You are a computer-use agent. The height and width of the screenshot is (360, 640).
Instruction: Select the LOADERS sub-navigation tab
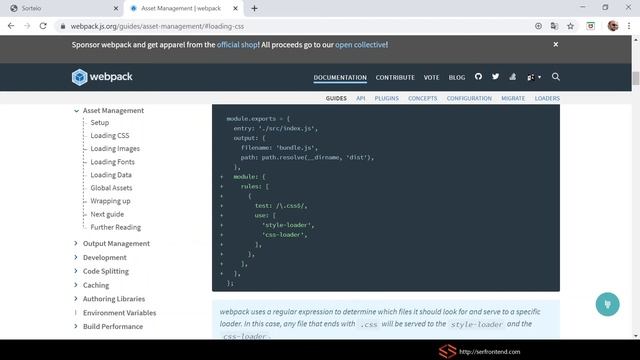click(x=547, y=98)
